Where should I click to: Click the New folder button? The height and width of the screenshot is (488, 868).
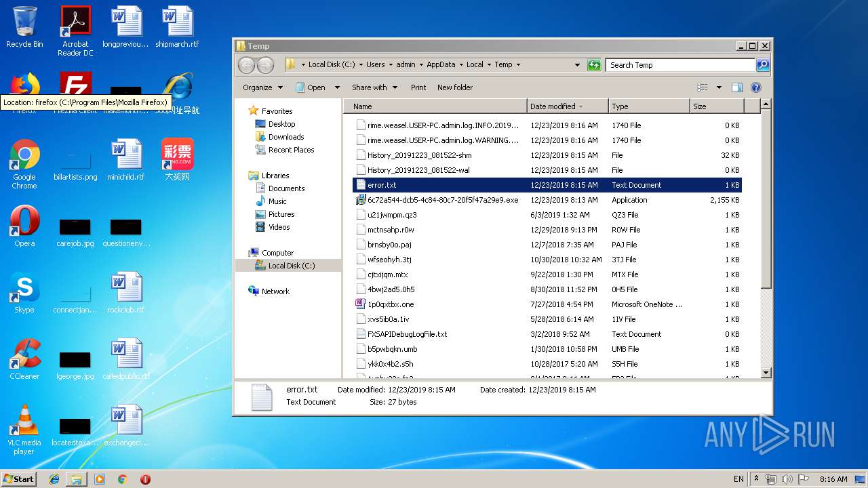(455, 87)
